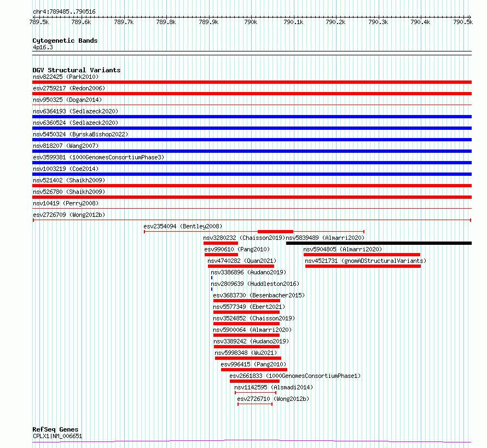Open nsv4740282 (Quan2021) label
This screenshot has width=487, height=448.
point(242,261)
